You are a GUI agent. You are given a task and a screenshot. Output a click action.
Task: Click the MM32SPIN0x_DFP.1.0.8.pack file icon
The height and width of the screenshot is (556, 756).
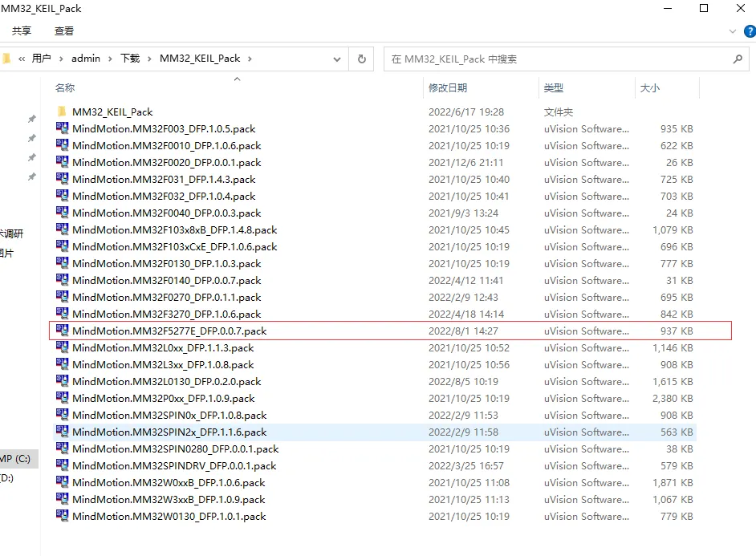click(x=62, y=416)
